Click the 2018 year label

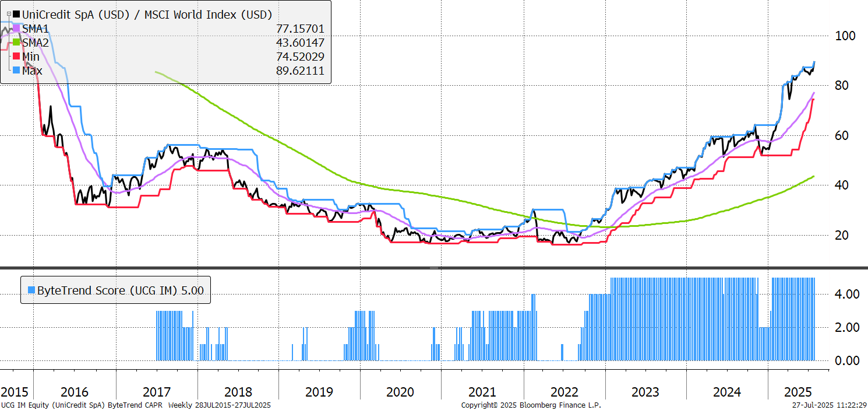238,391
